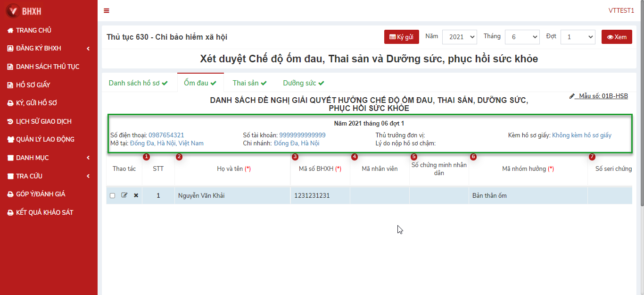Click the icon beside GÓP Ý/ĐÁNH GIÁ
The image size is (644, 295).
[x=10, y=194]
